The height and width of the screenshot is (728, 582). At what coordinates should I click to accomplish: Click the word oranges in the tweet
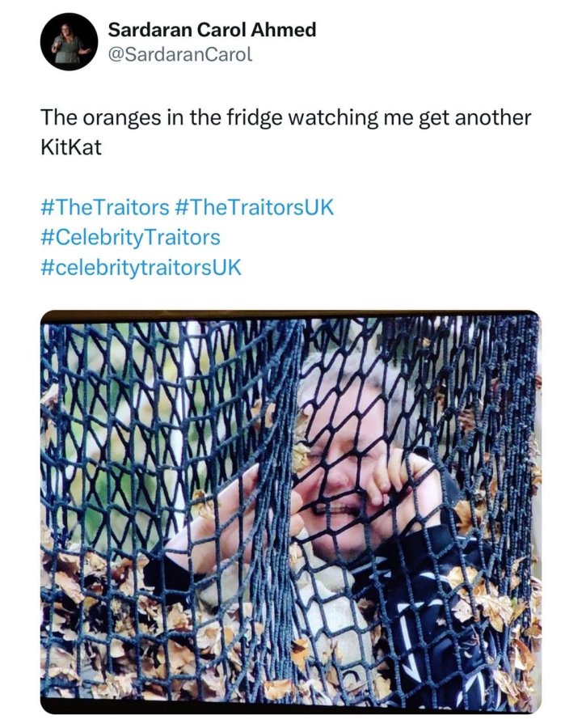[x=122, y=118]
